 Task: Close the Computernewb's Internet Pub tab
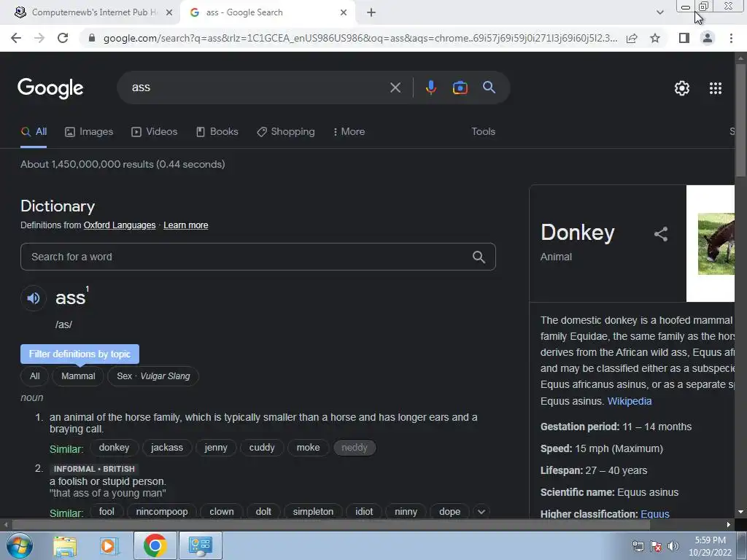(169, 12)
